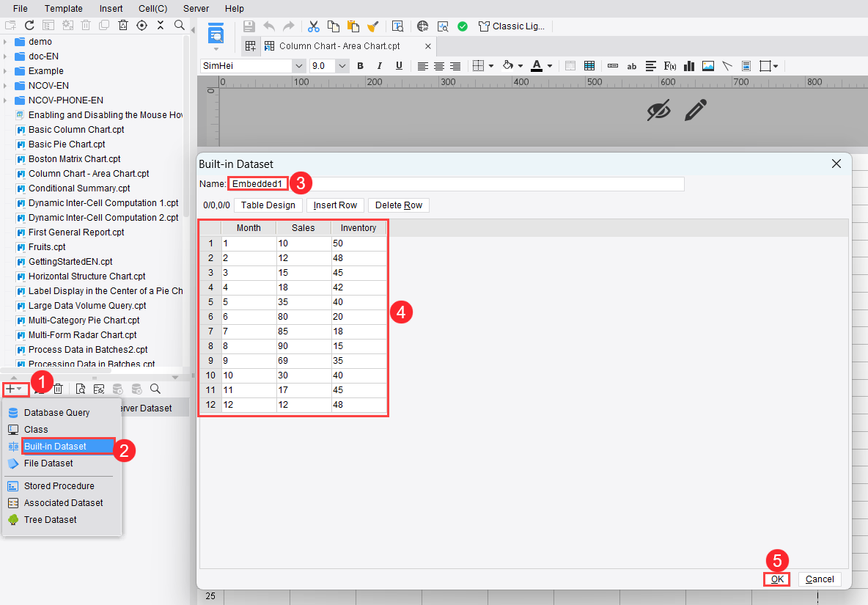Click the Classic Light theme button

click(512, 26)
